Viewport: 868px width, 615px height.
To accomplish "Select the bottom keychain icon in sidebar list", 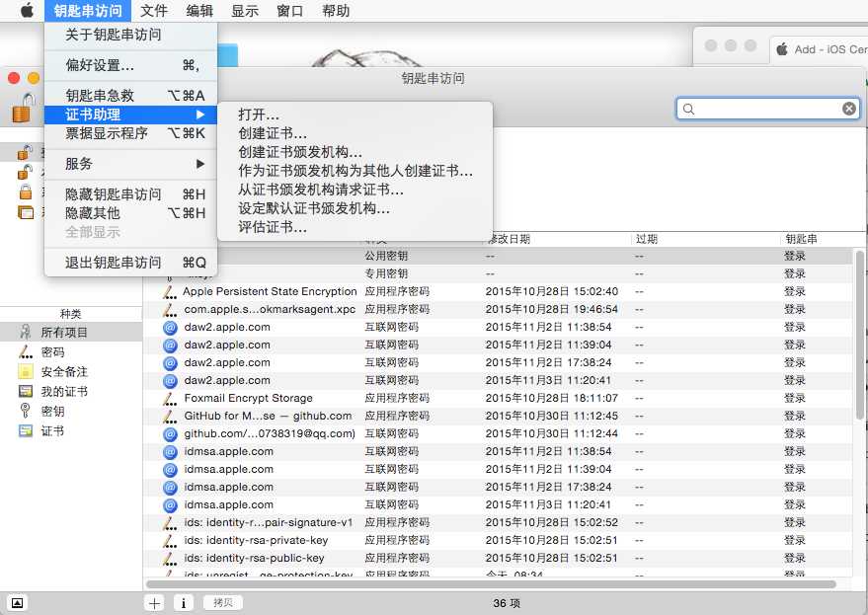I will point(26,212).
